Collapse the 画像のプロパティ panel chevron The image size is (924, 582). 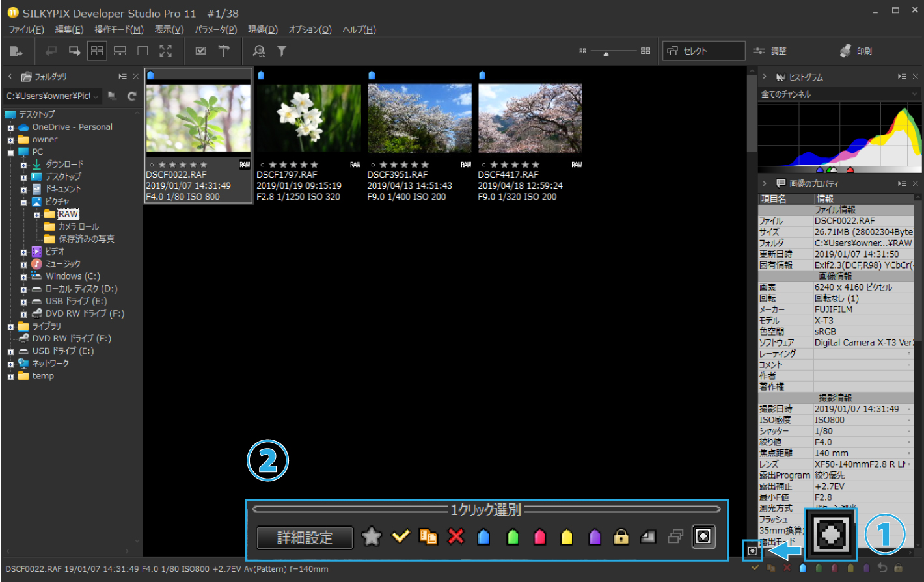[765, 184]
